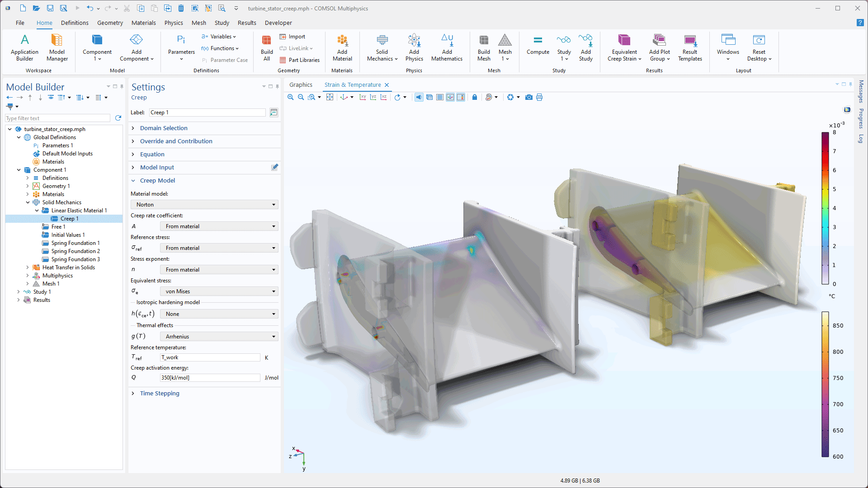Screen dimensions: 868x488
Task: Open the Material model Norton dropdown
Action: click(x=205, y=205)
